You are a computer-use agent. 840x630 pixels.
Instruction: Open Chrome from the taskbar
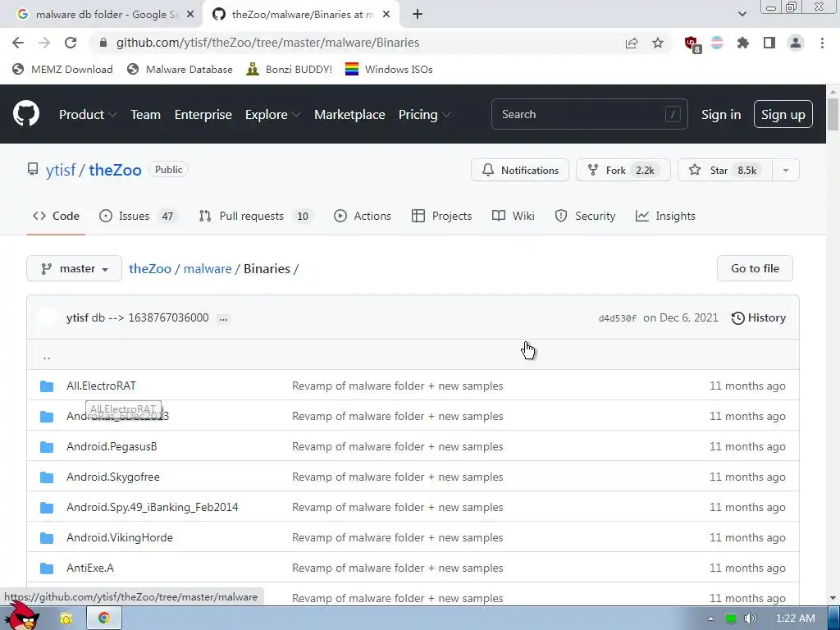pyautogui.click(x=104, y=618)
